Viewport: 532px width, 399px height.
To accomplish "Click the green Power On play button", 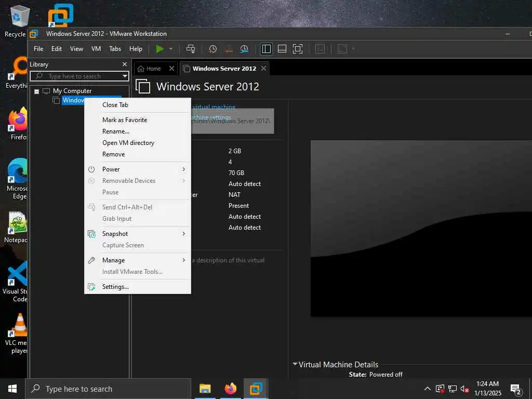I will [x=159, y=49].
